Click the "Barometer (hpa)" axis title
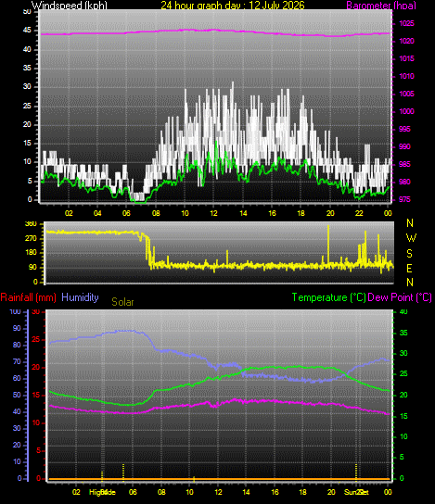Screen dimensions: 435x504 point(381,6)
